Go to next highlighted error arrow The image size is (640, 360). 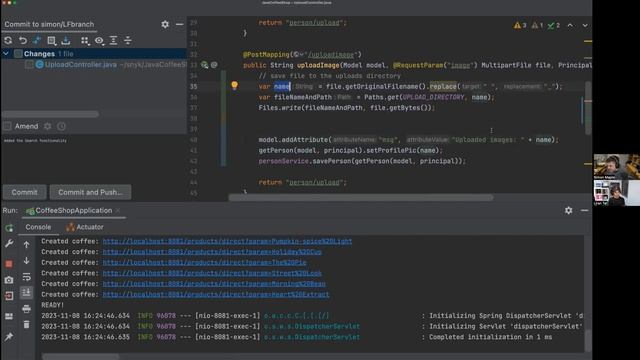585,25
